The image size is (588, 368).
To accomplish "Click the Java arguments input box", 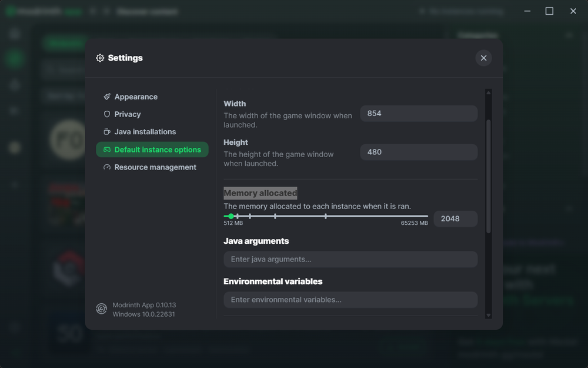I will (x=350, y=259).
